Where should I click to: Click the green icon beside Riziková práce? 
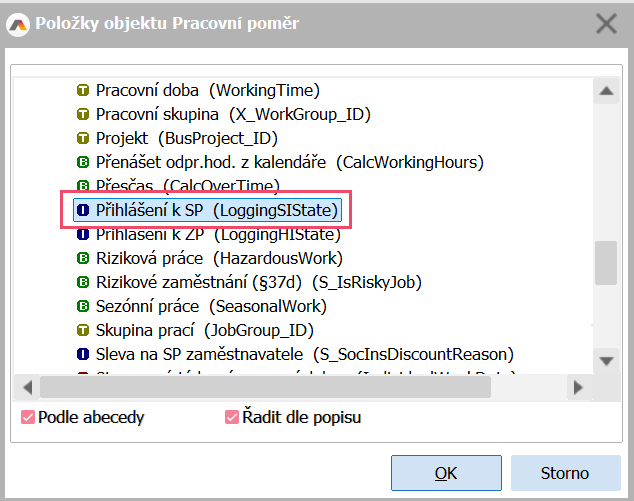[84, 258]
